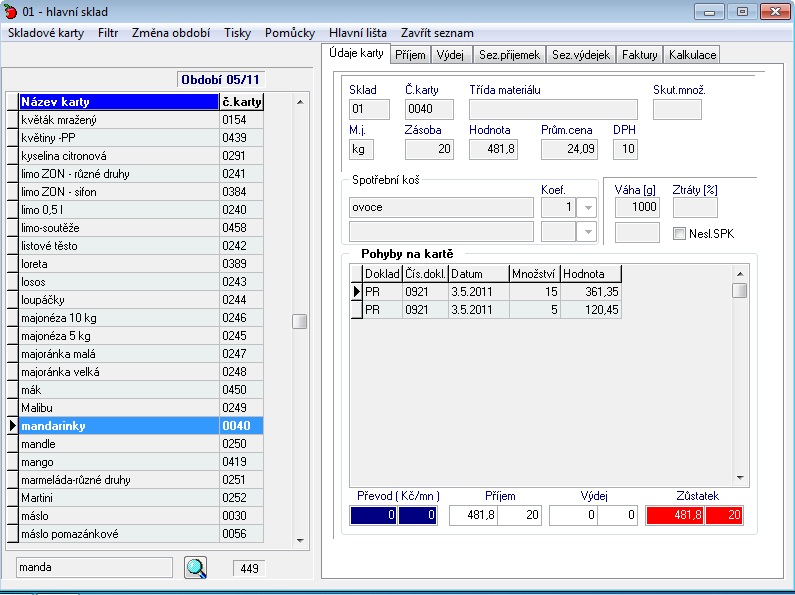Switch to the Příjem tab
Image resolution: width=795 pixels, height=595 pixels.
coord(410,55)
